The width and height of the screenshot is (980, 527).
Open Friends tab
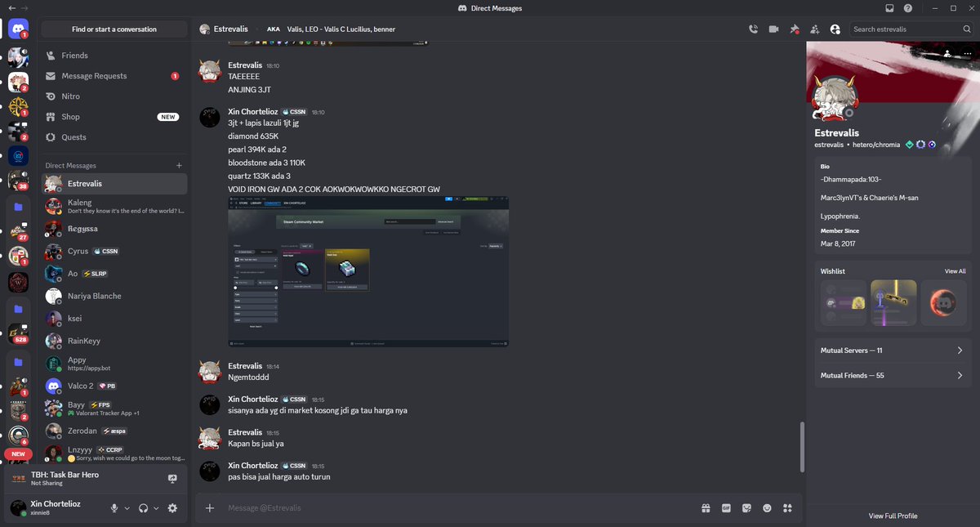(114, 56)
